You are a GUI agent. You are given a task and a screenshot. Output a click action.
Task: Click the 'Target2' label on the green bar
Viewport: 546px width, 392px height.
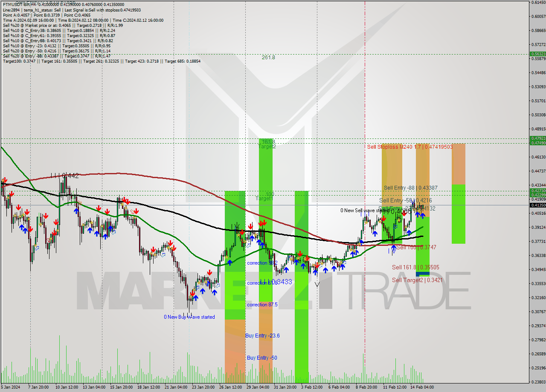click(267, 147)
